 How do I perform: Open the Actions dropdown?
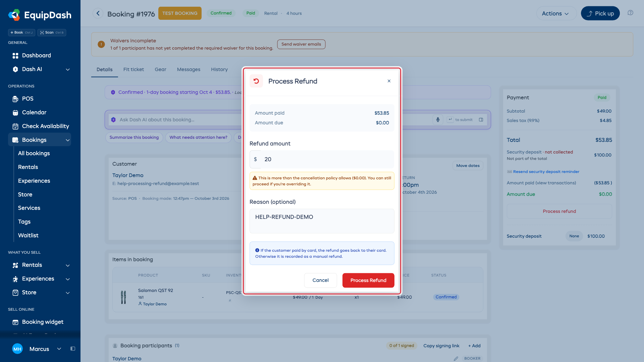[x=556, y=13]
